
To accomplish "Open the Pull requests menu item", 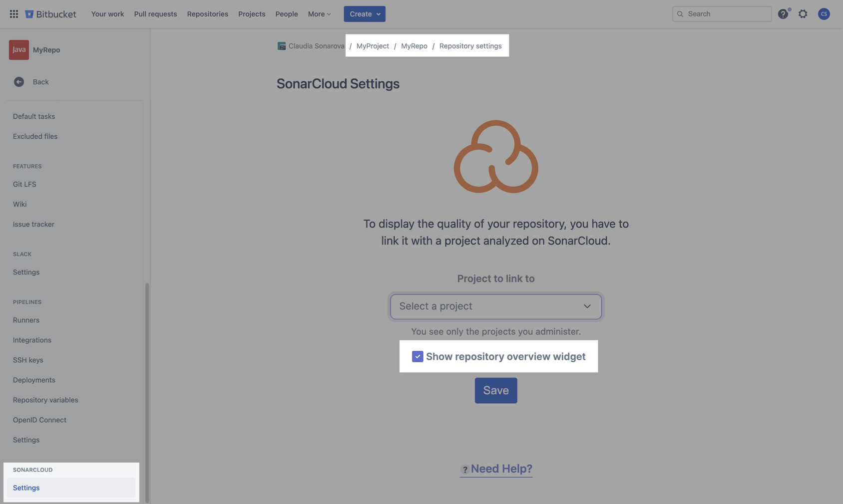I will pyautogui.click(x=155, y=14).
